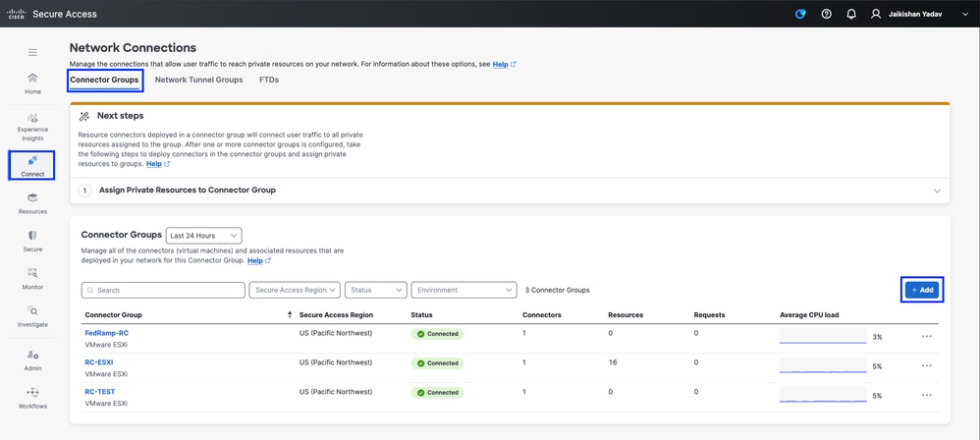Go to Home in sidebar
Image resolution: width=980 pixels, height=440 pixels.
pyautogui.click(x=32, y=83)
